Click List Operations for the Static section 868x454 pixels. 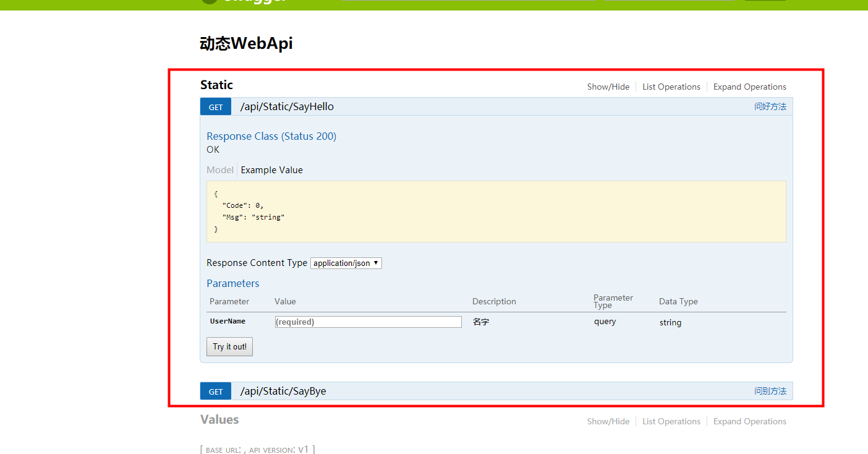(671, 87)
